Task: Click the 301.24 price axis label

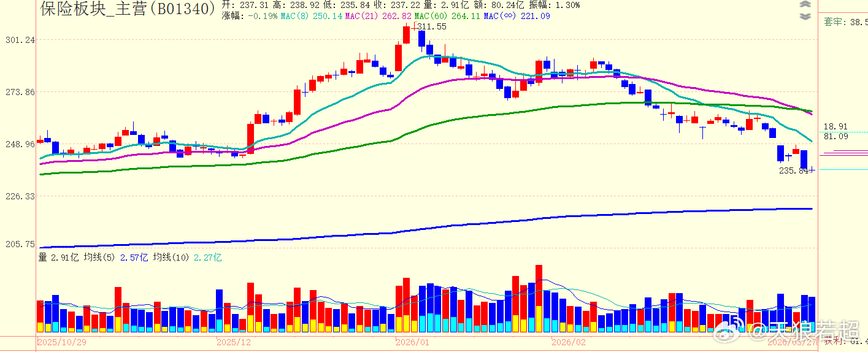Action: pyautogui.click(x=20, y=40)
